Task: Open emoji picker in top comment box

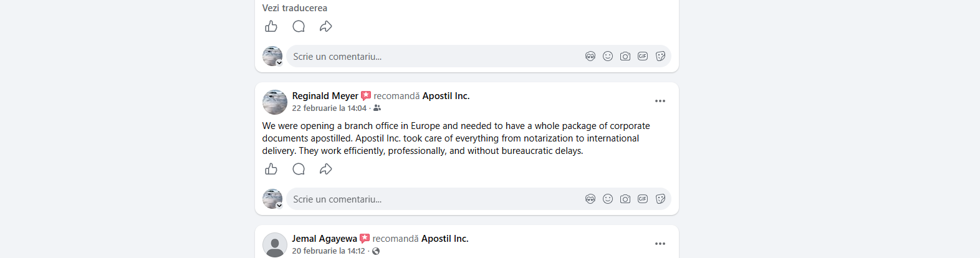Action: point(608,56)
